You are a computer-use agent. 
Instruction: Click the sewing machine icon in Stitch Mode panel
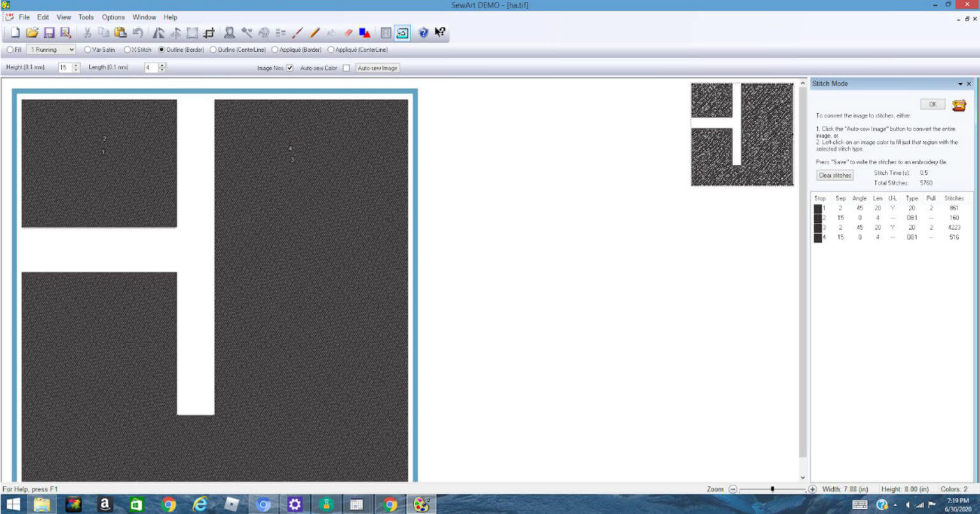pos(958,105)
